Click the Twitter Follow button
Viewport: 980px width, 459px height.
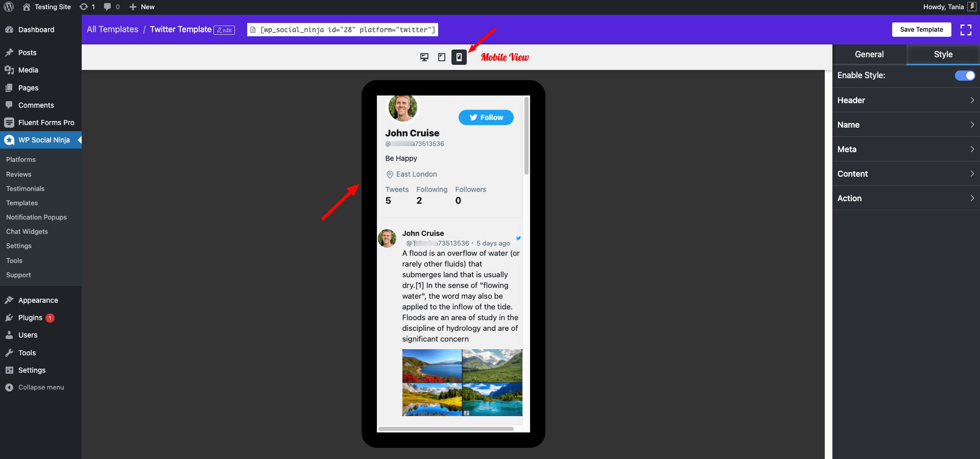486,117
